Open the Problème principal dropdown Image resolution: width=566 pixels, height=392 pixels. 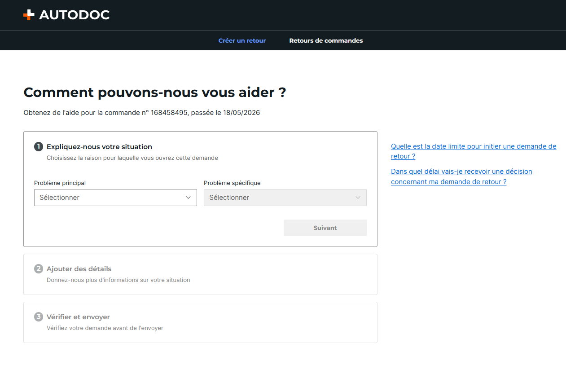click(x=115, y=198)
